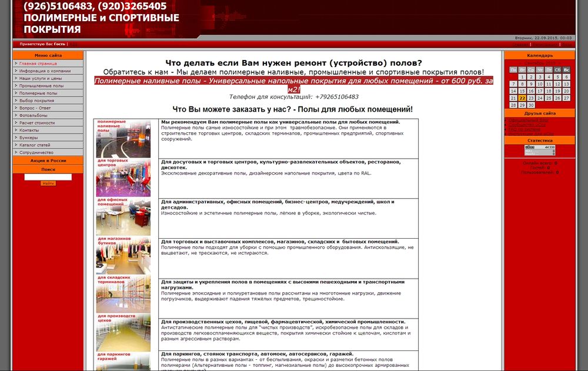Open Сотрудничество page
This screenshot has width=588, height=371.
click(x=36, y=153)
